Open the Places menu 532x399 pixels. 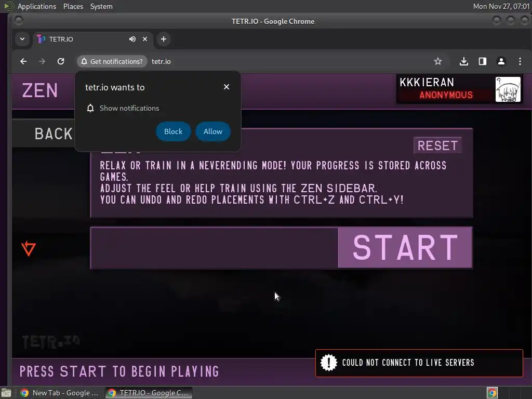coord(73,6)
